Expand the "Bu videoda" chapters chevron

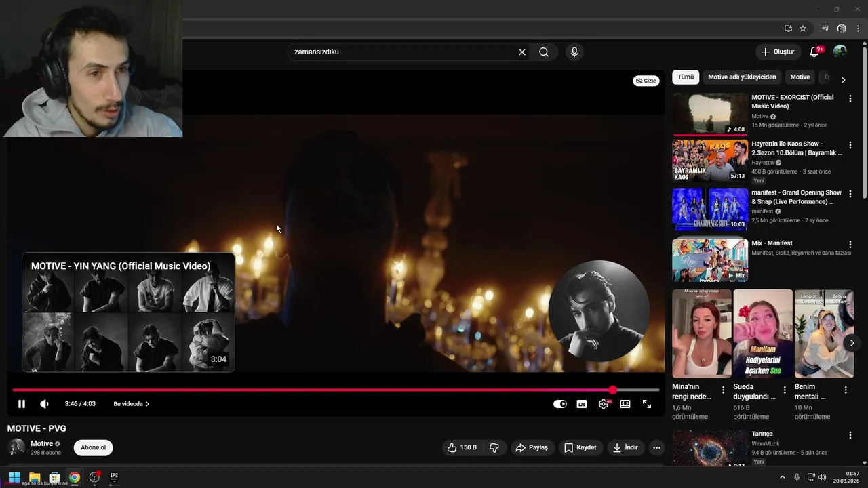click(147, 404)
